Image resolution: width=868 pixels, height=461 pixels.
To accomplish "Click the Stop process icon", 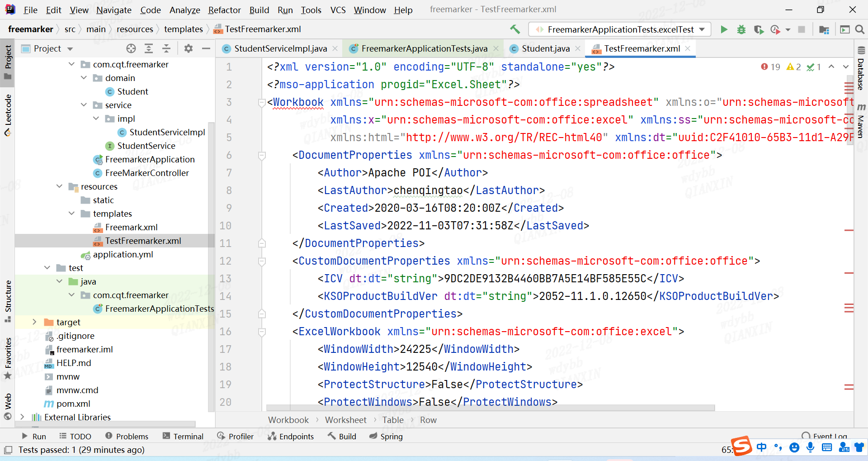I will 802,29.
